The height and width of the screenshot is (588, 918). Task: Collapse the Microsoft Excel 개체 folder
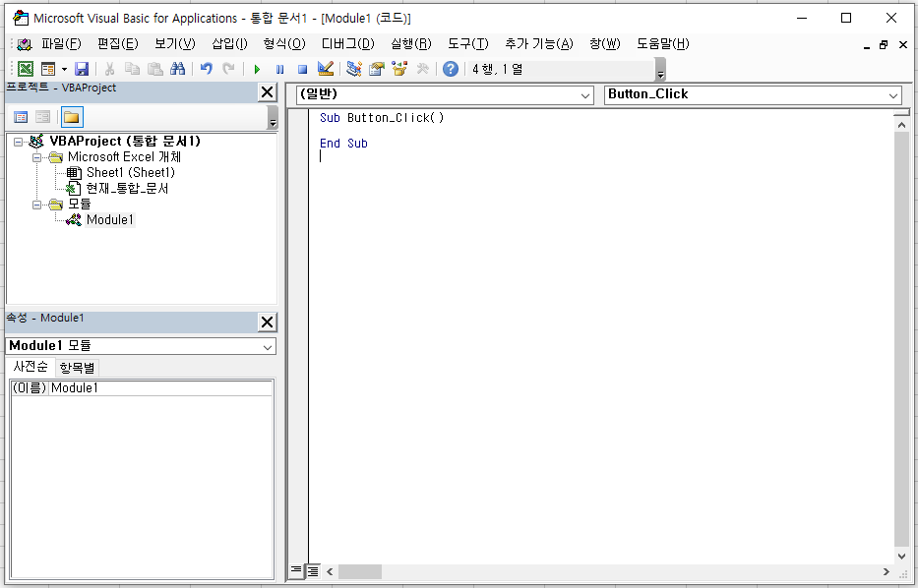tap(36, 157)
